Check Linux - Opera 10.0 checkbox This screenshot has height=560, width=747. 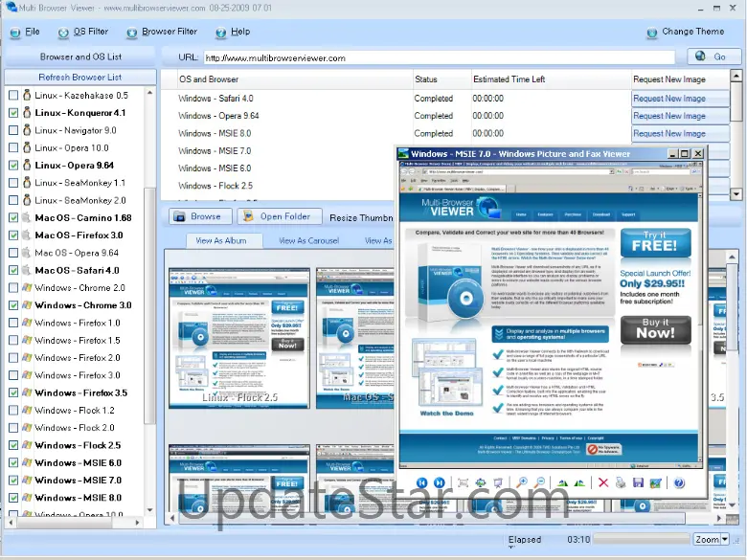[x=13, y=147]
